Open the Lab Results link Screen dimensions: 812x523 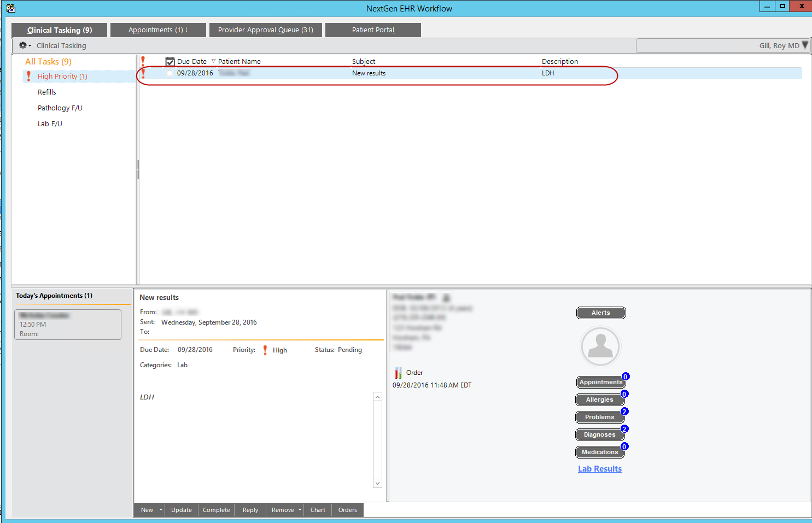(x=600, y=469)
